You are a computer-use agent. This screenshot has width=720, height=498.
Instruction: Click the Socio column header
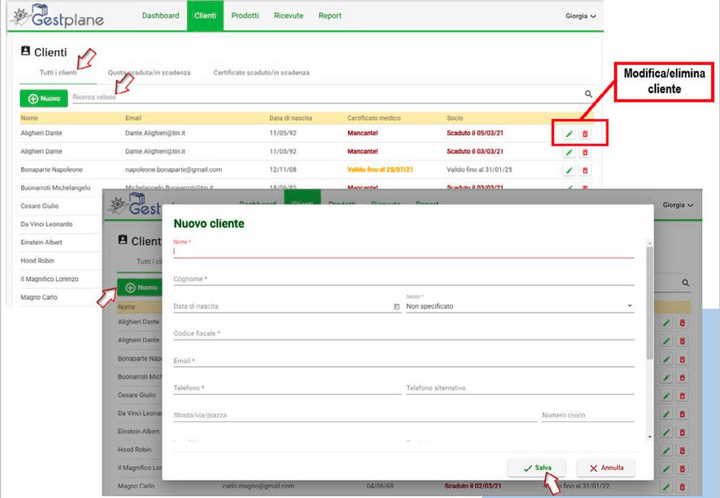(x=455, y=118)
